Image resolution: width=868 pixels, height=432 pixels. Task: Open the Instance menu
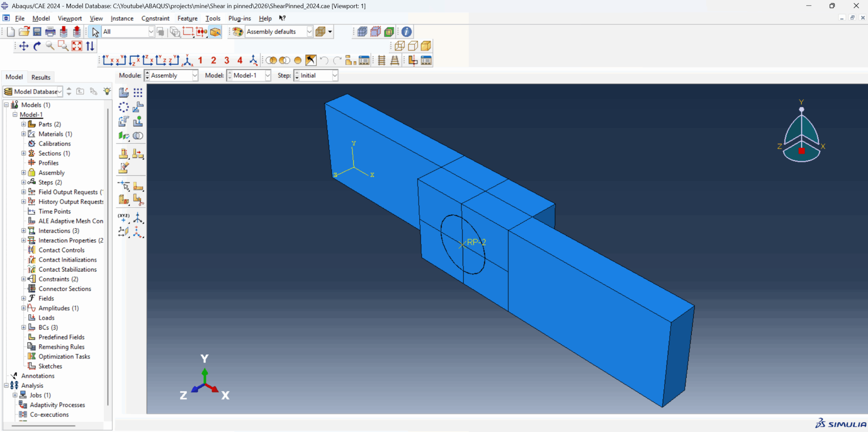click(122, 18)
